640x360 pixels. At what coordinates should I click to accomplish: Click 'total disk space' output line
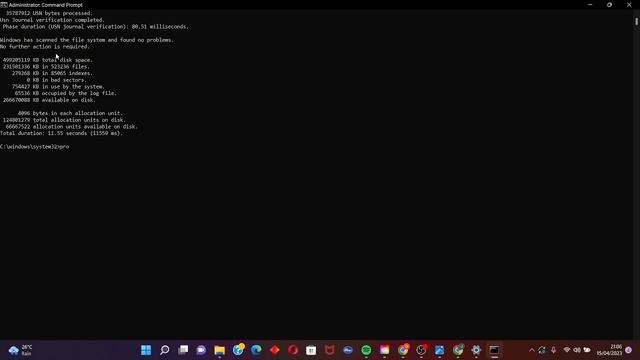(48, 60)
